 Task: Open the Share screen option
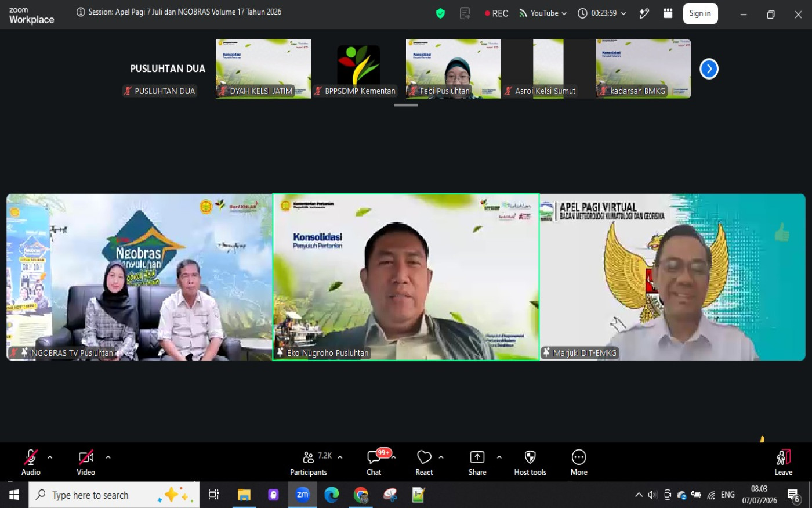(x=477, y=463)
